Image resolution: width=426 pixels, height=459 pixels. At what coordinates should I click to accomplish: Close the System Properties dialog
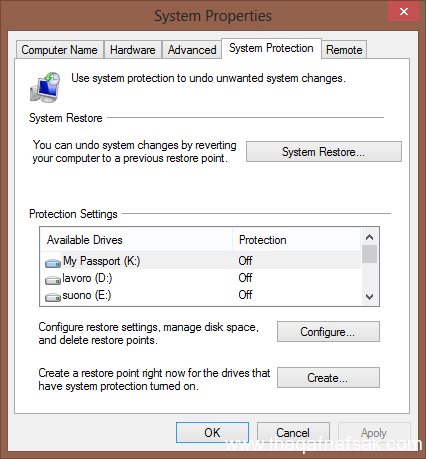pos(404,12)
